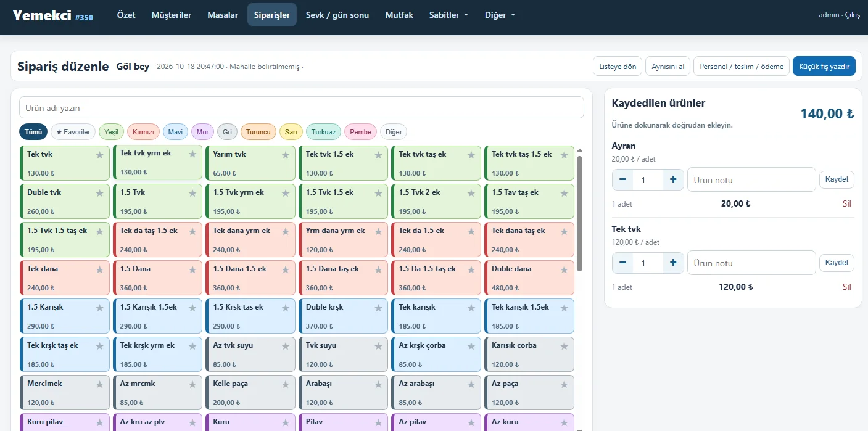Image resolution: width=868 pixels, height=431 pixels.
Task: Favorite the Tek tvk product card star
Action: (x=100, y=155)
